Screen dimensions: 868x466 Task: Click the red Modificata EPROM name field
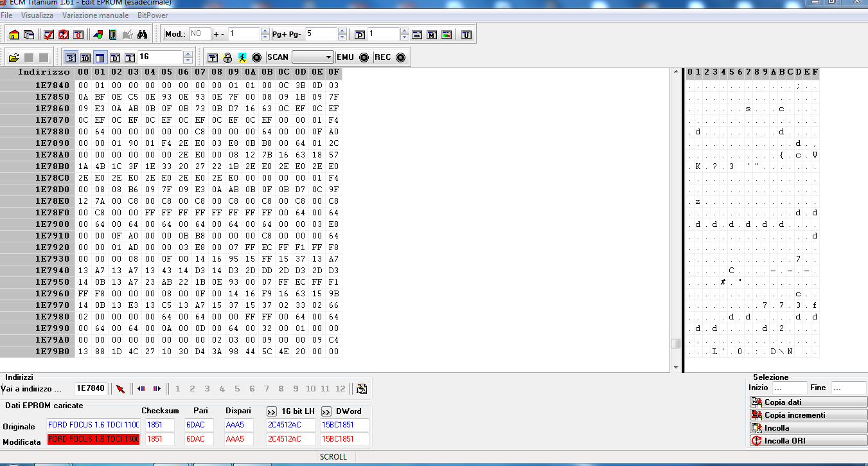point(93,439)
